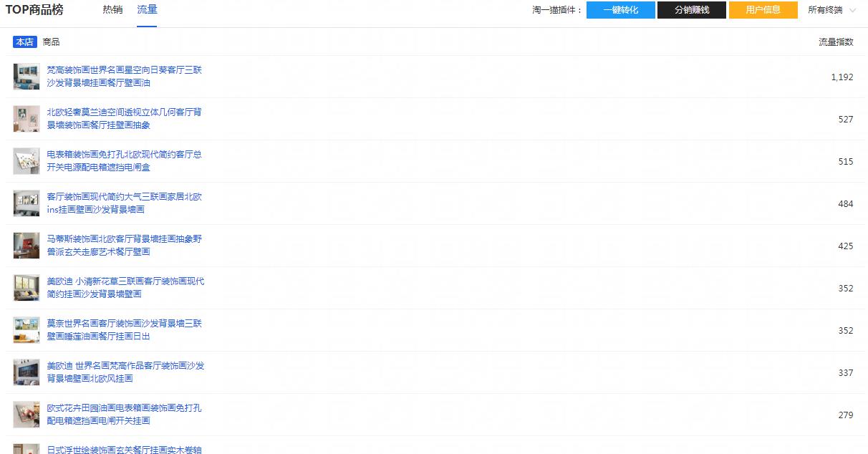
Task: Click the traffic index value 484
Action: click(x=846, y=204)
